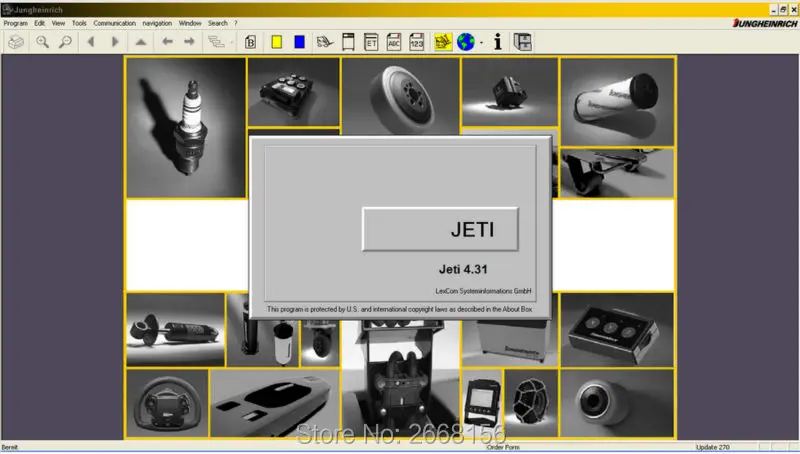800x454 pixels.
Task: Open the Search menu
Action: (x=217, y=23)
